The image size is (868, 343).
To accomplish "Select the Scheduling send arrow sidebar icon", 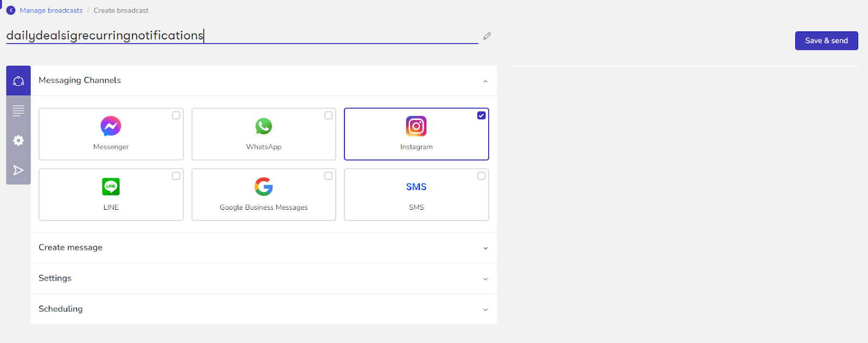I will pyautogui.click(x=18, y=170).
